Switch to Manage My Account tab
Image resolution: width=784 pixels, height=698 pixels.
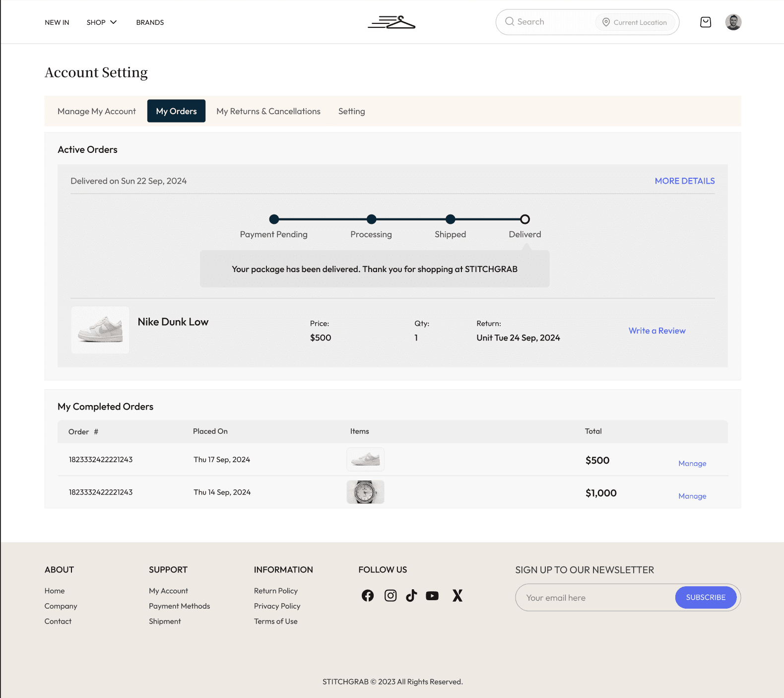point(97,111)
